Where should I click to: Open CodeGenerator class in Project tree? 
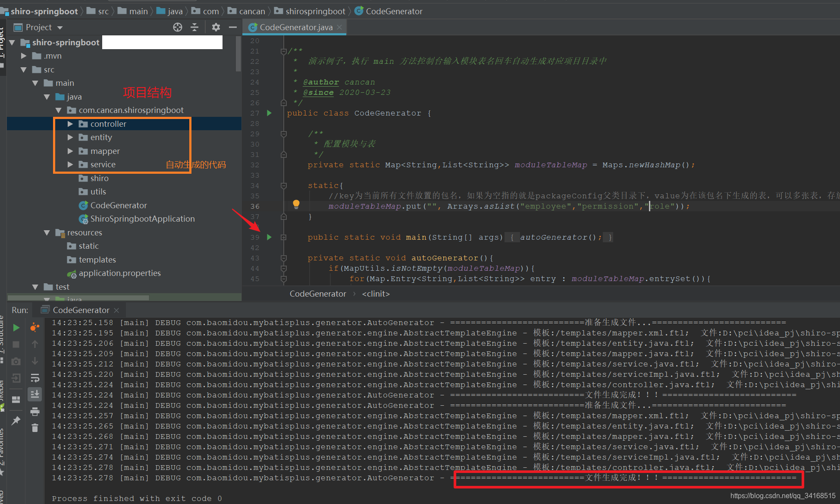coord(119,205)
